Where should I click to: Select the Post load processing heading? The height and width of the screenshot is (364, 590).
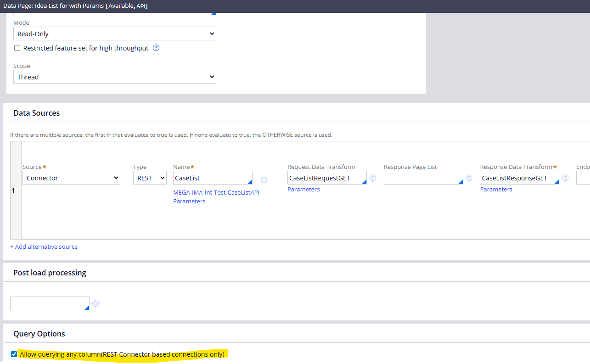click(x=50, y=273)
